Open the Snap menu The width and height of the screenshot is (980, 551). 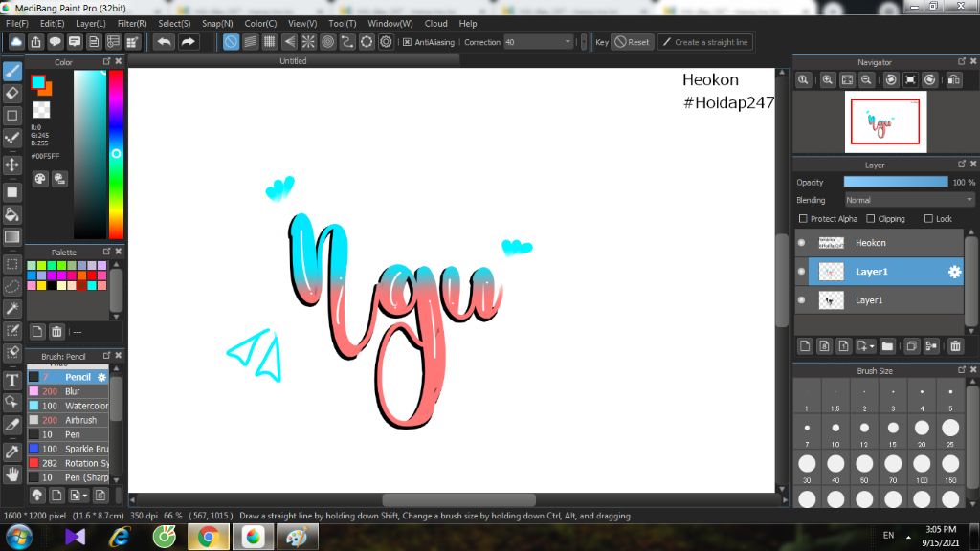coord(217,24)
